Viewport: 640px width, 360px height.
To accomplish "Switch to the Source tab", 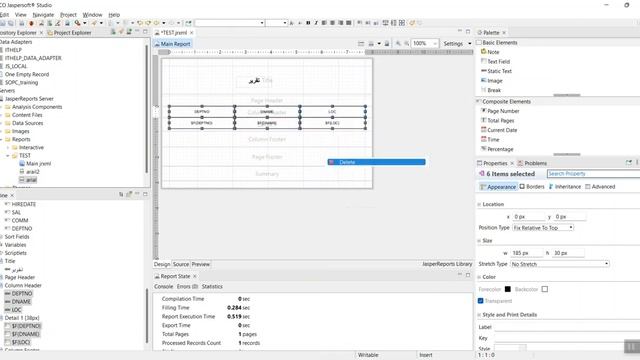I will 181,264.
